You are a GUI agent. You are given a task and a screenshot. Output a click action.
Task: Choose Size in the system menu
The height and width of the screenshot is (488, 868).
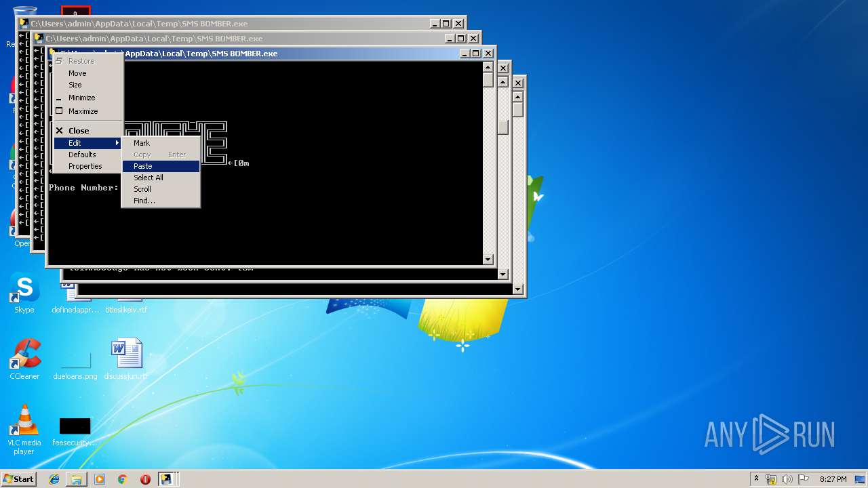click(87, 85)
